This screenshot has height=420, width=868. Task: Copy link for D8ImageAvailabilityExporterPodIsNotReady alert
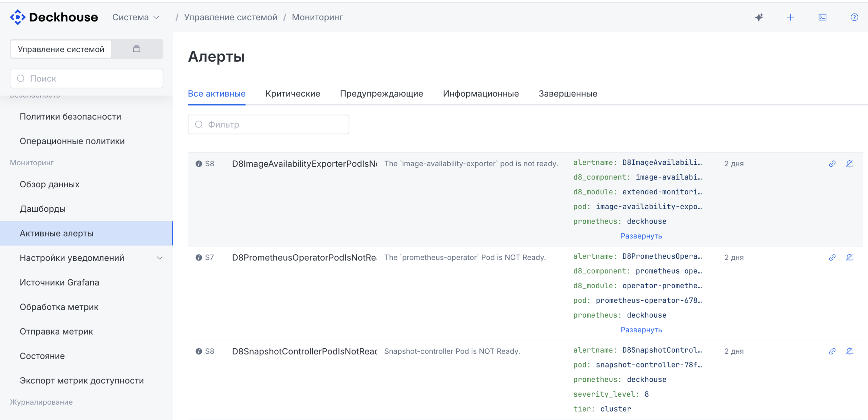832,164
